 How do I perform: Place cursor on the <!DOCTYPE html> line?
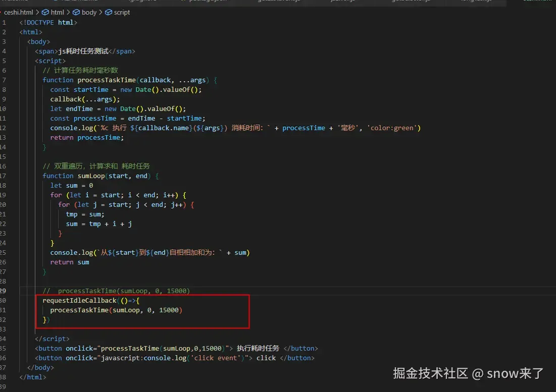point(48,23)
